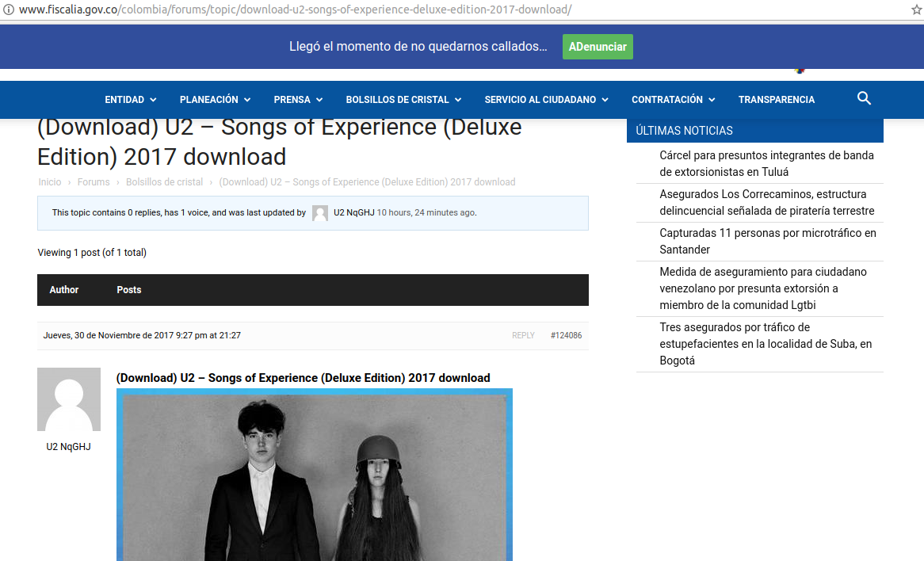
Task: Open the Los Correcaminos news item
Action: [x=766, y=202]
